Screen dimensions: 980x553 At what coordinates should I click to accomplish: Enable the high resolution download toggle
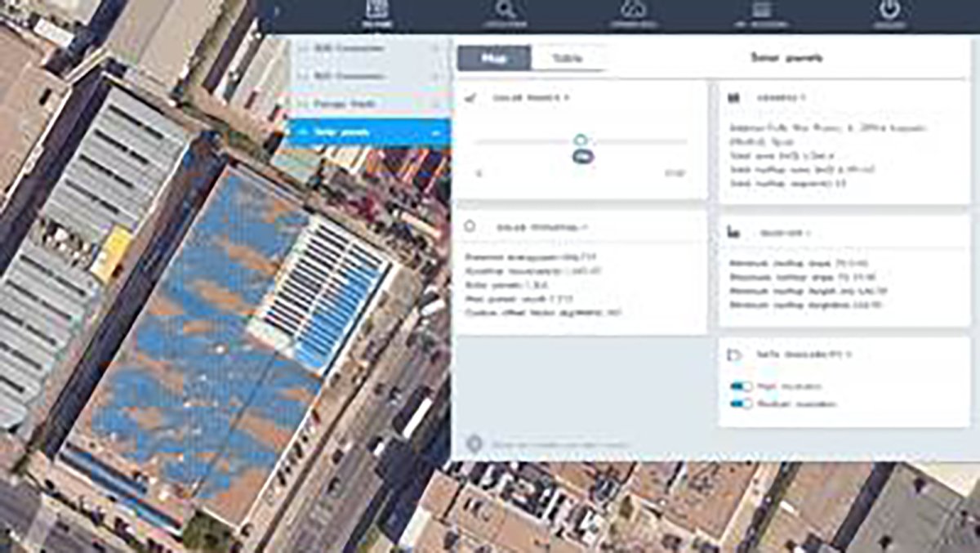[741, 386]
